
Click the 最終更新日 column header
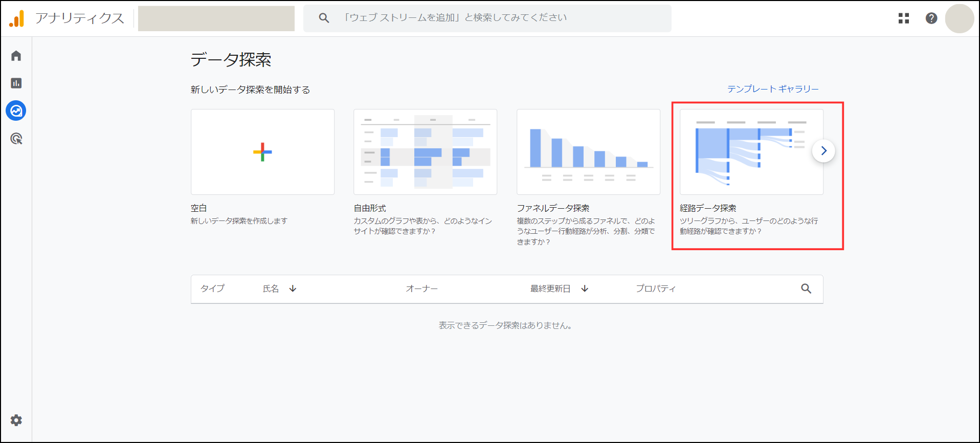(550, 289)
